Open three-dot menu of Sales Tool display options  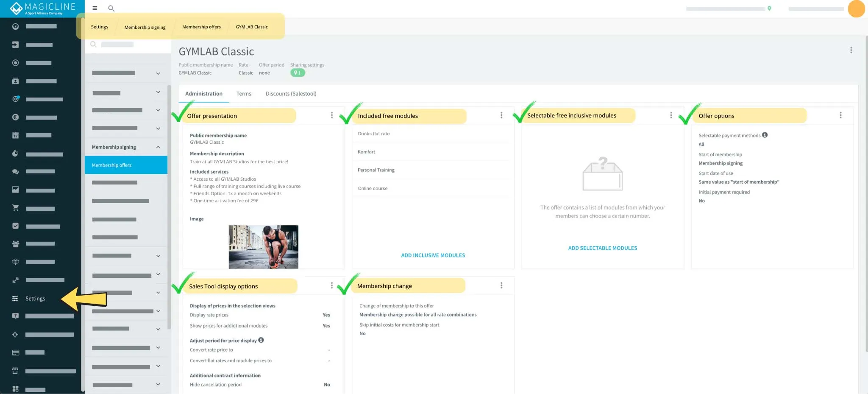pos(332,286)
